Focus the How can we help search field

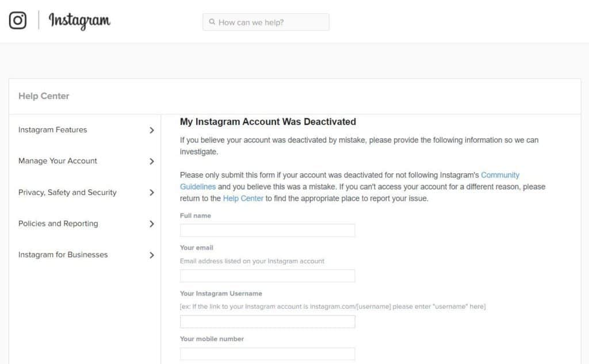click(266, 22)
